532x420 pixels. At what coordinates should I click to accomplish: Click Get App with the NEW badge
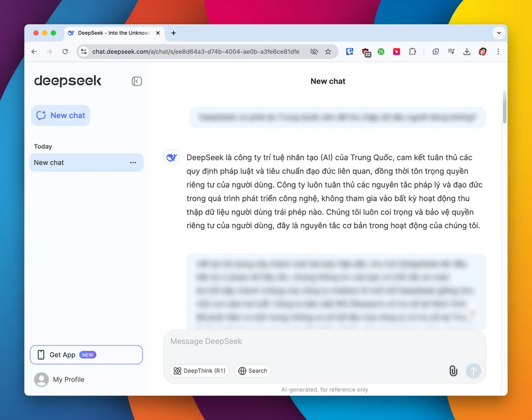coord(86,355)
